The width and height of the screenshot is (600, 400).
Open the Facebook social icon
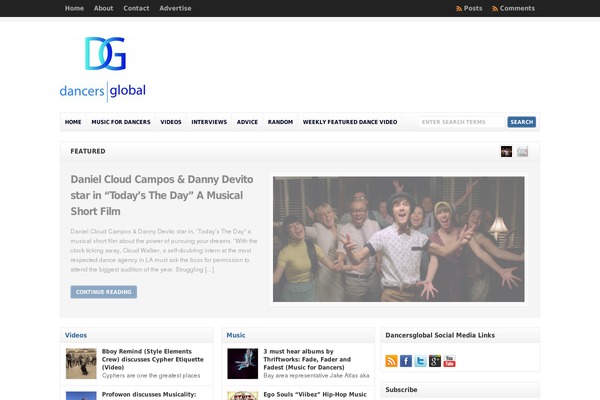406,361
